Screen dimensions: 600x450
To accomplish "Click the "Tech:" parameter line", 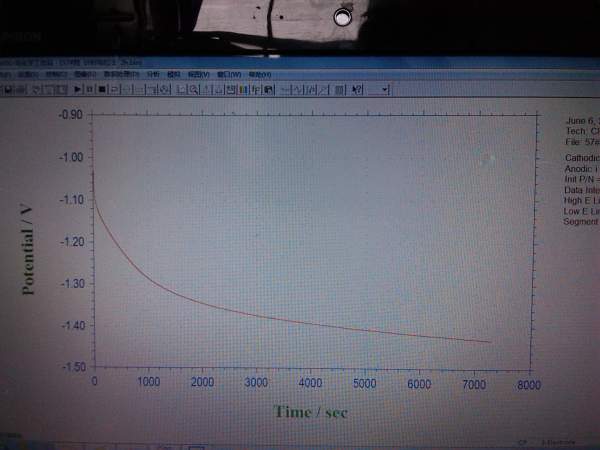I will [582, 131].
